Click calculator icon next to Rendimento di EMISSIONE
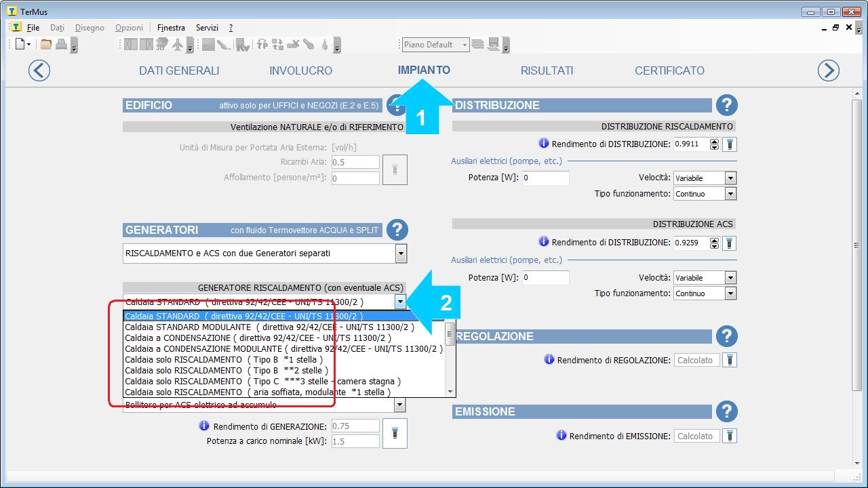 coord(729,436)
